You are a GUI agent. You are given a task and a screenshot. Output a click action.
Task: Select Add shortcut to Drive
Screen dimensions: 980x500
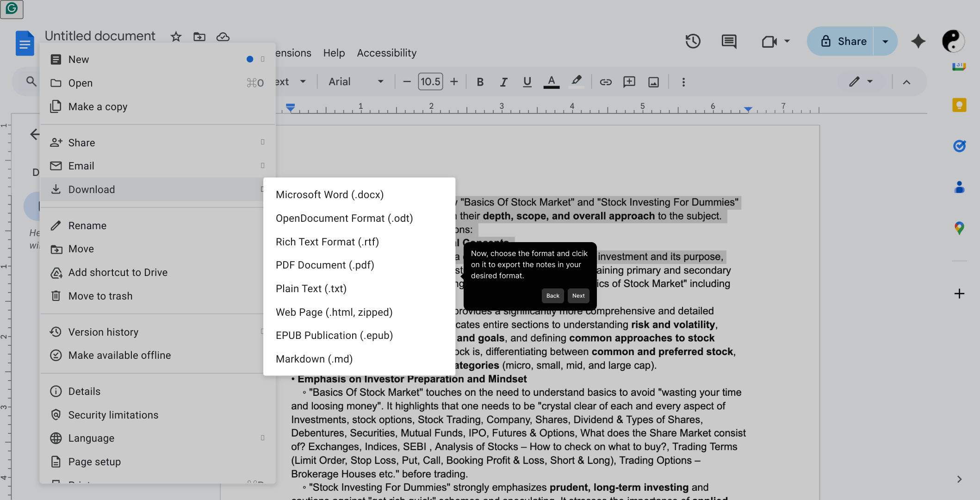click(153, 272)
